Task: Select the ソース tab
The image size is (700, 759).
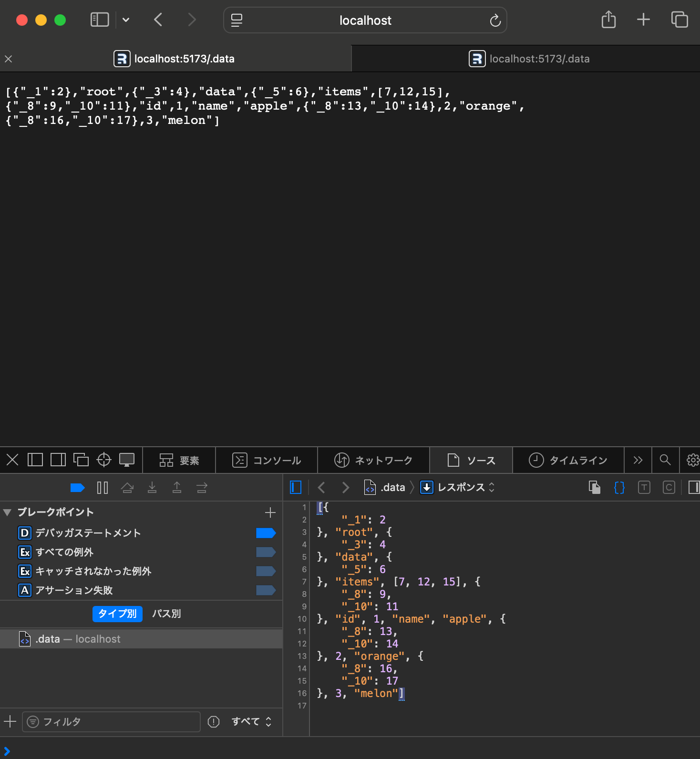Action: [471, 461]
